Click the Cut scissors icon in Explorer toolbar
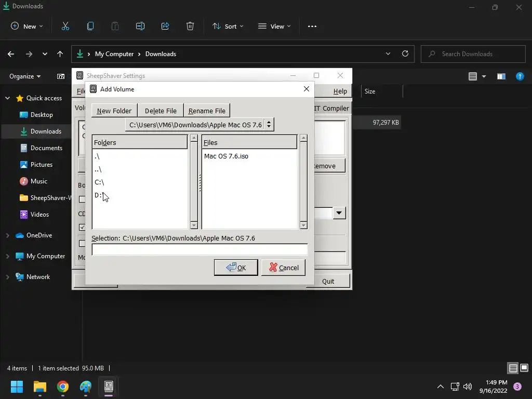This screenshot has width=532, height=399. click(x=65, y=26)
